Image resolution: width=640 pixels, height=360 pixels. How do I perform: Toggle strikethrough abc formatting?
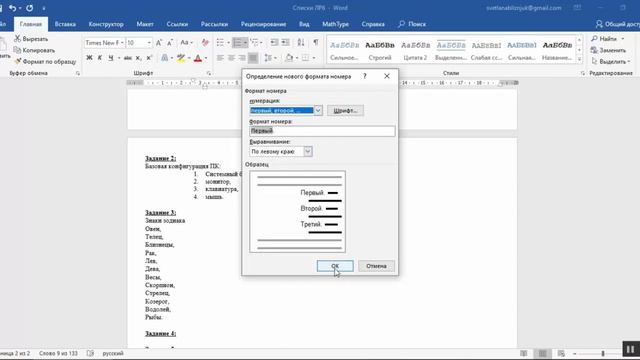128,58
